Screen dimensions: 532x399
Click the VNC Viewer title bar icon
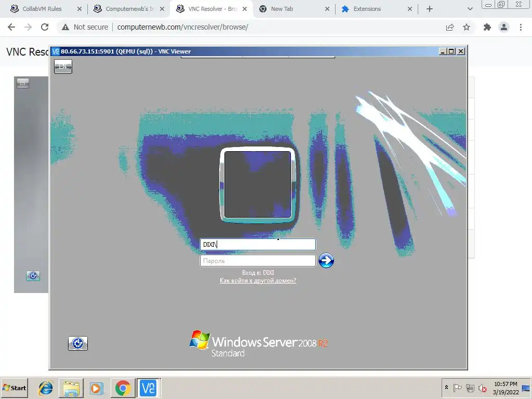pos(55,51)
